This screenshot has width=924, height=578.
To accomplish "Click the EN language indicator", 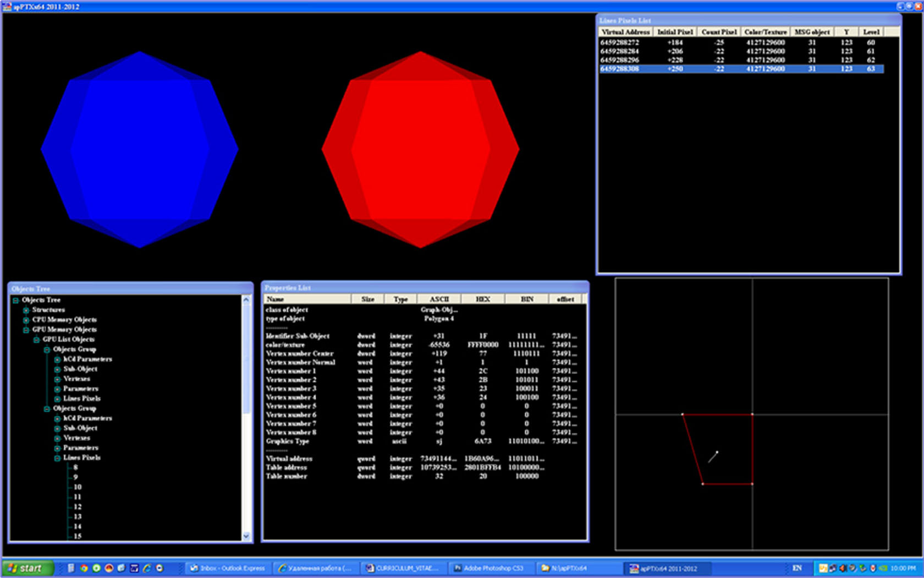I will (797, 568).
